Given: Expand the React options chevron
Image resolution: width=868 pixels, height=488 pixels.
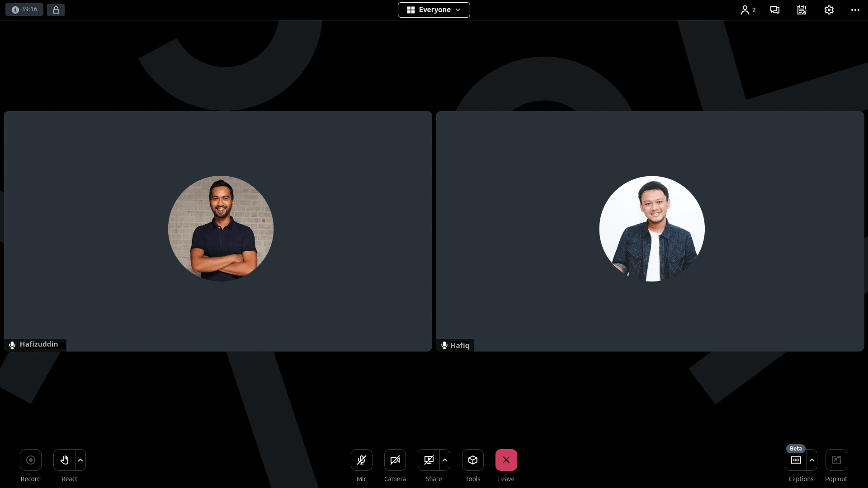Looking at the screenshot, I should [80, 460].
